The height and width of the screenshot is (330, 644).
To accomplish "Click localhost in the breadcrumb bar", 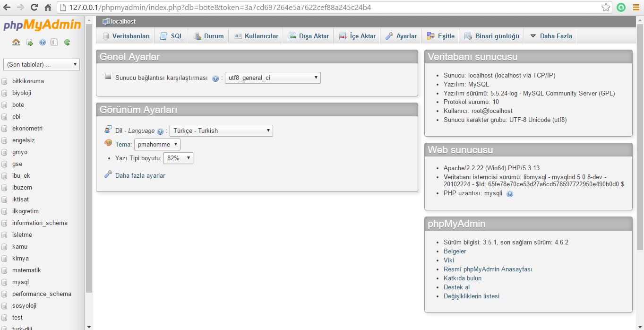I will click(123, 22).
